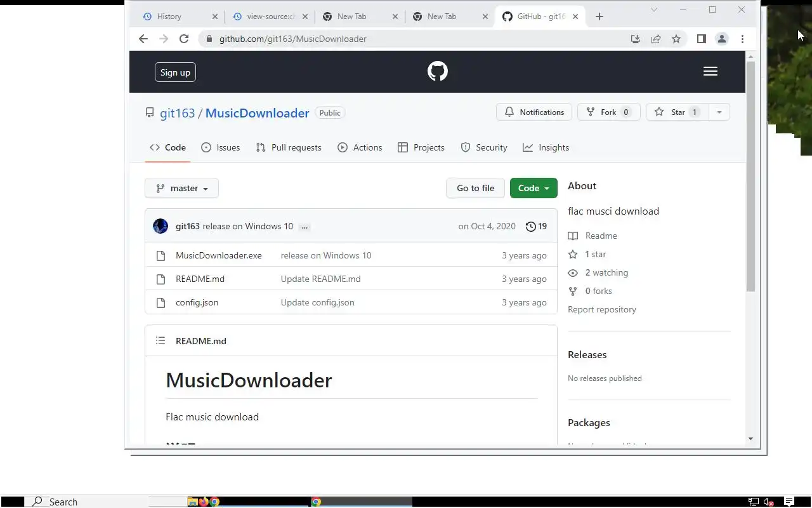Click file icon beside MusicDownloader.exe
The height and width of the screenshot is (508, 812).
click(160, 255)
